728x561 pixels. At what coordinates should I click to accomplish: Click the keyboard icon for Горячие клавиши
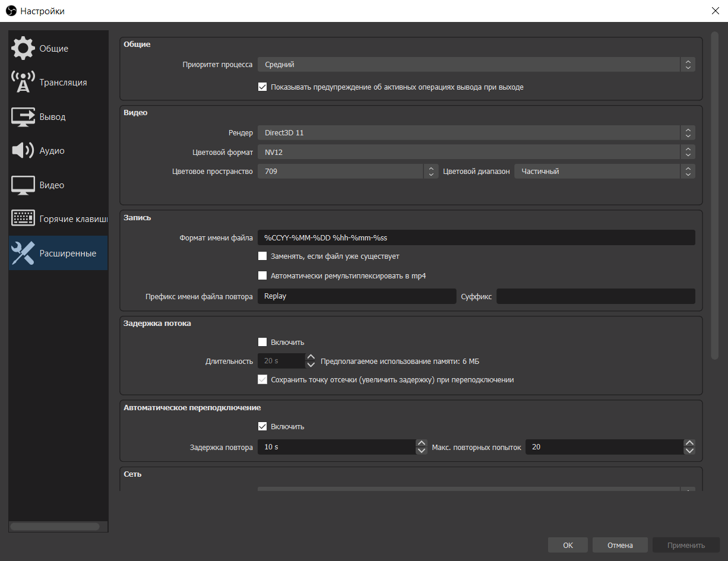(23, 219)
